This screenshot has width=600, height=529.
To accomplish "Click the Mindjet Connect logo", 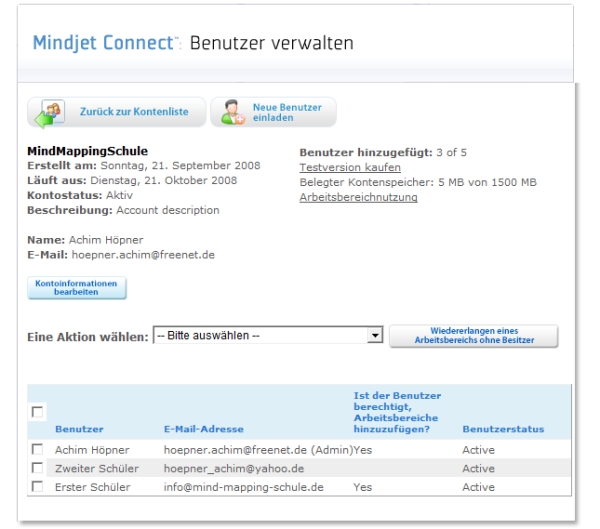I will pos(106,42).
